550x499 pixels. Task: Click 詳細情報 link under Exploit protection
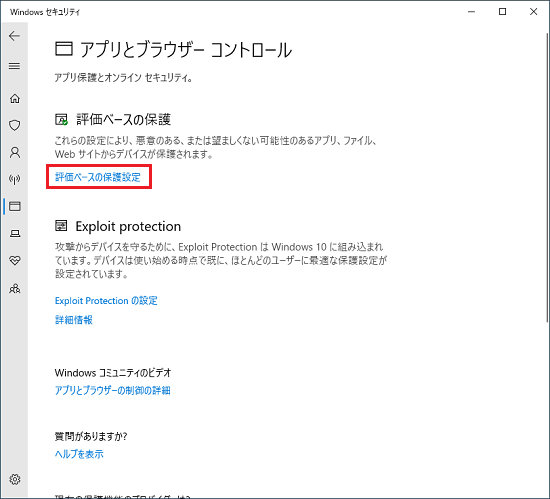[x=74, y=319]
